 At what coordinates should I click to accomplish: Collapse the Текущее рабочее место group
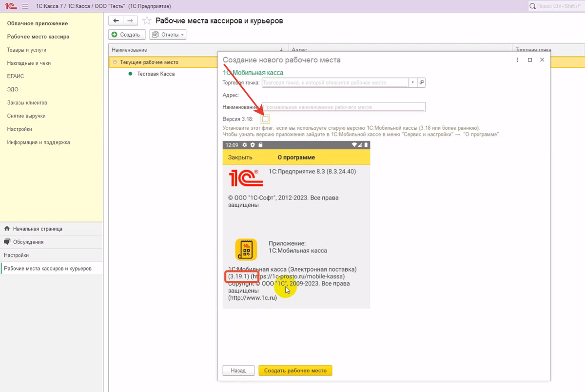[x=115, y=62]
